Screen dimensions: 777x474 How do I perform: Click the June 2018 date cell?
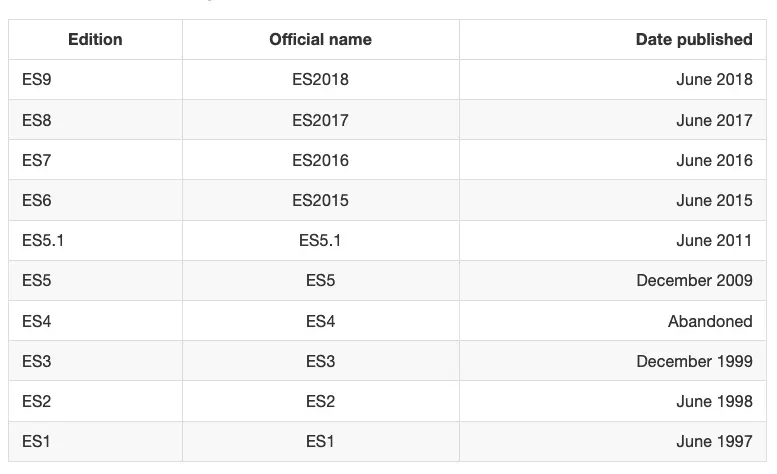(714, 80)
